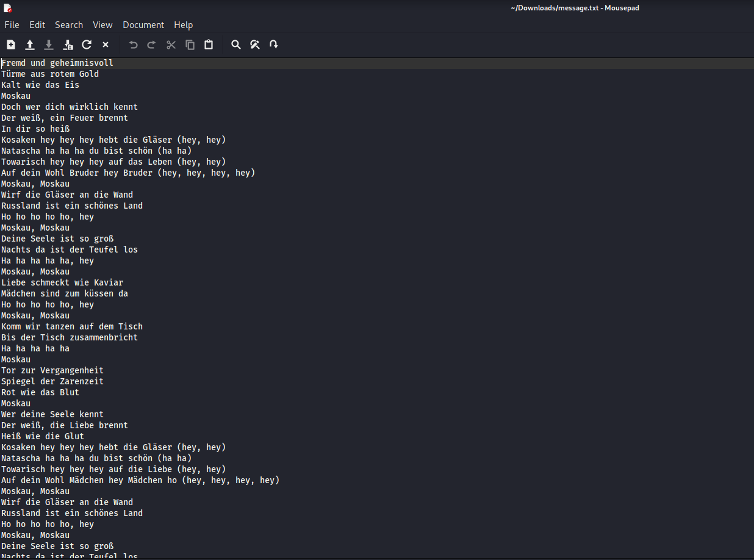
Task: Click the Paste clipboard icon
Action: (x=209, y=45)
